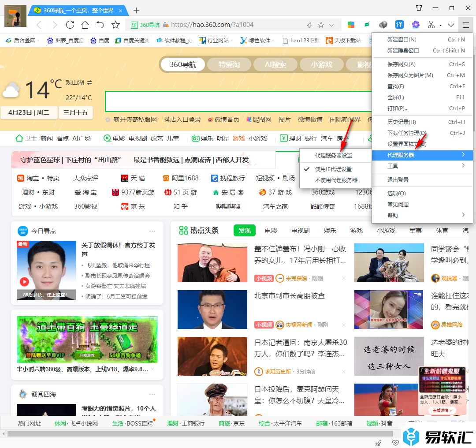Click the scissors screenshot tool
Image resolution: width=476 pixels, height=448 pixels.
[x=431, y=25]
